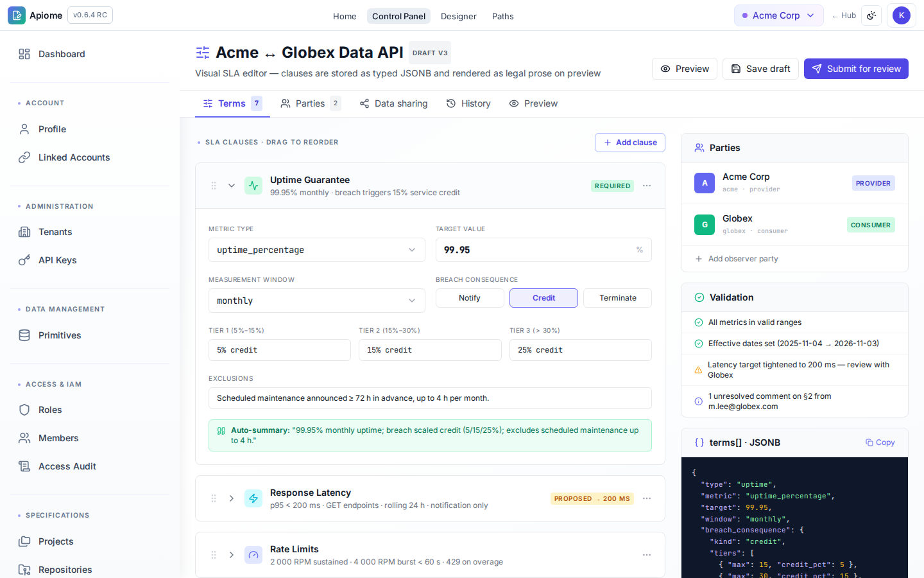Grab the Uptime Guarantee drag handle

click(214, 186)
